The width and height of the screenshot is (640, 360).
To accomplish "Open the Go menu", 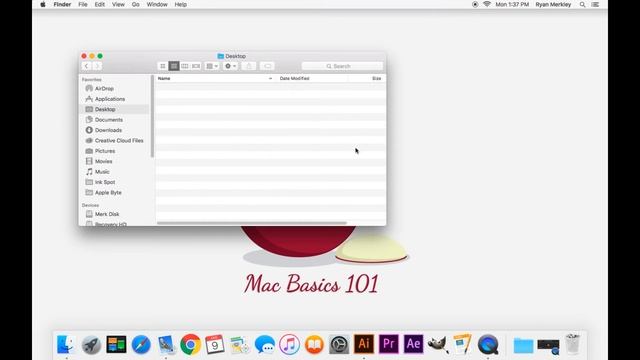I will click(136, 4).
